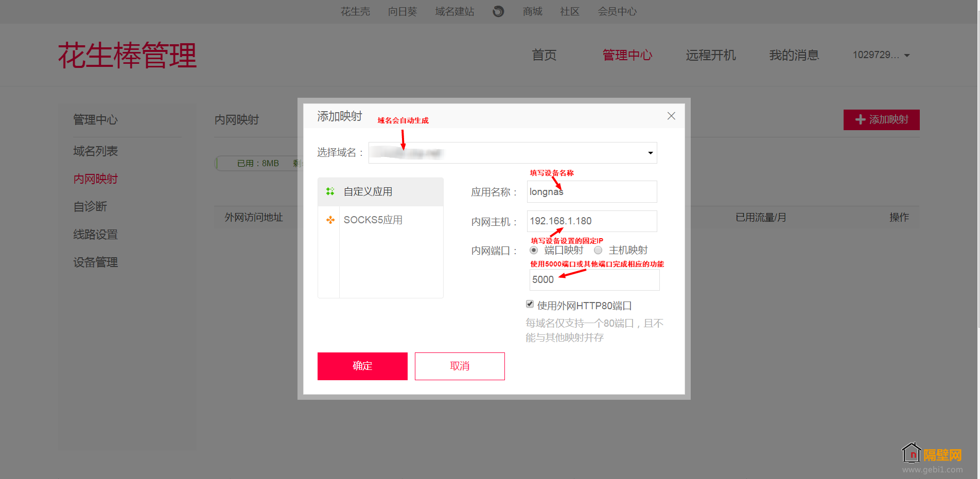Open 我的消息 in main navigation

click(794, 55)
